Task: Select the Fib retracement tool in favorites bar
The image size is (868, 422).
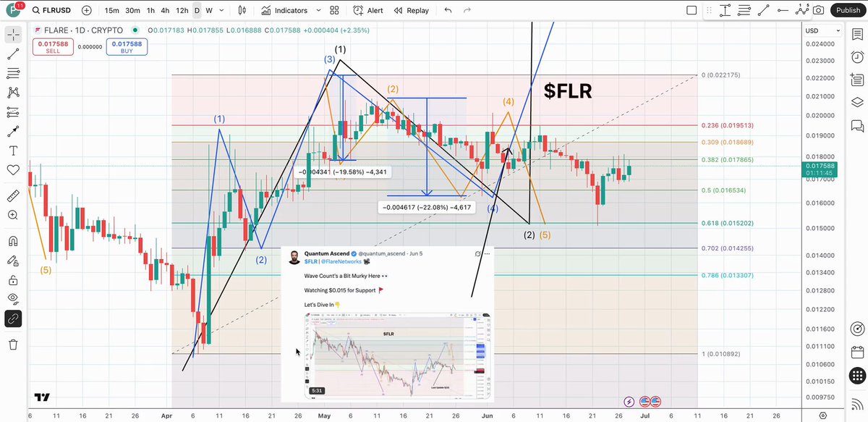Action: click(x=744, y=10)
